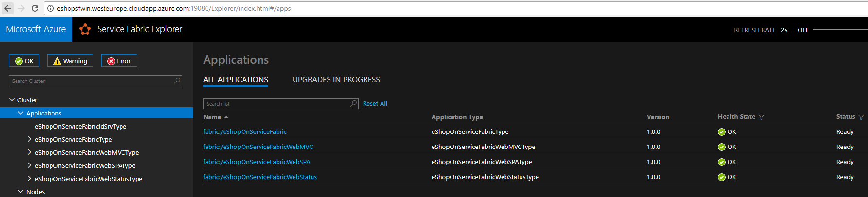Screen dimensions: 868x197
Task: Click the Status column filter funnel icon
Action: point(861,117)
